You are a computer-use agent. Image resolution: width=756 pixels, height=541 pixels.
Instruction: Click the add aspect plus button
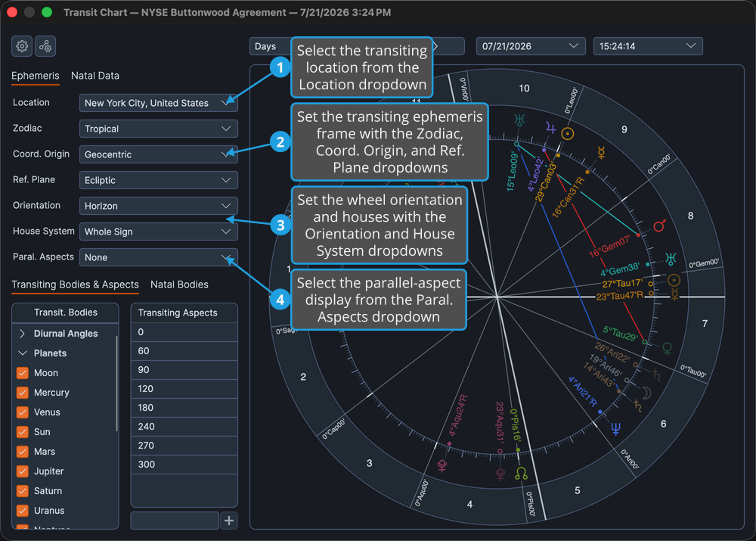pos(229,521)
